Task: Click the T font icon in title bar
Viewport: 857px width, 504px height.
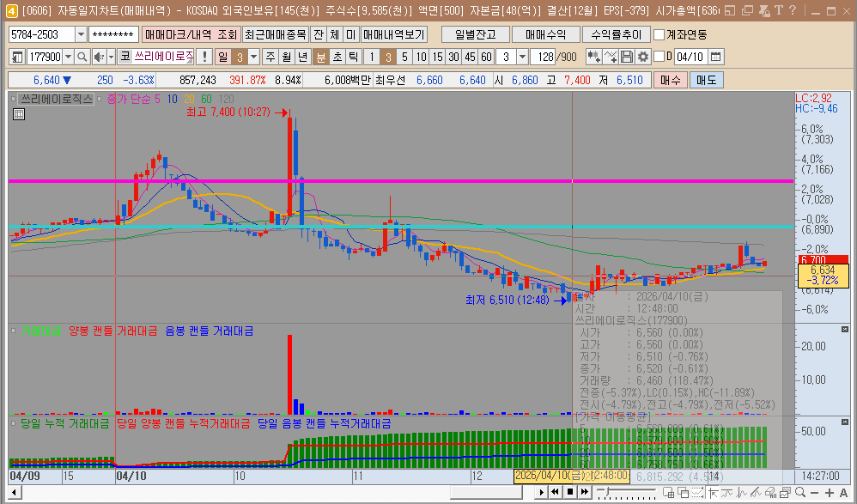Action: click(x=779, y=10)
